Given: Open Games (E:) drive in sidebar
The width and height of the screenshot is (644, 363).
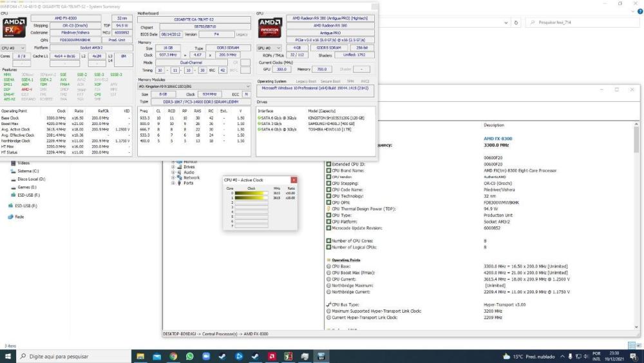Looking at the screenshot, I should 27,187.
